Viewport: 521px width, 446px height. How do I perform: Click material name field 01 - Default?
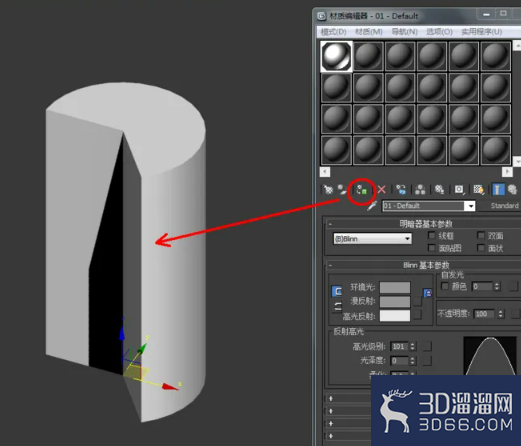coord(424,206)
